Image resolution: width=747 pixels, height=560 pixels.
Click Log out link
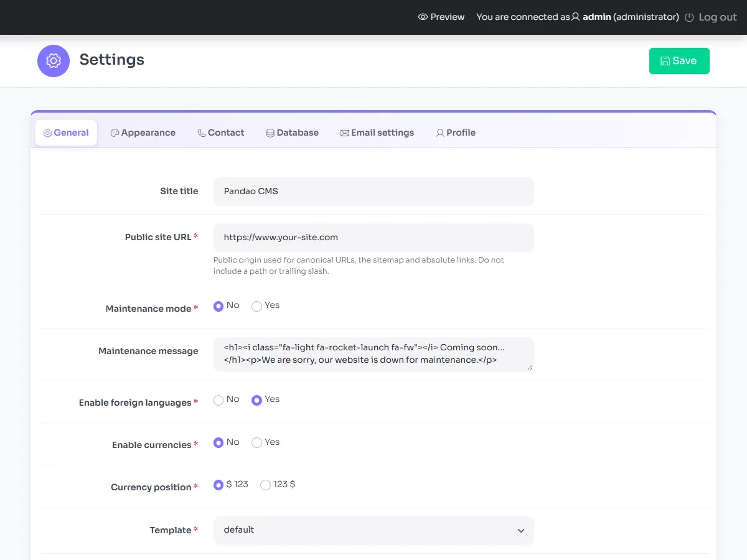[711, 17]
